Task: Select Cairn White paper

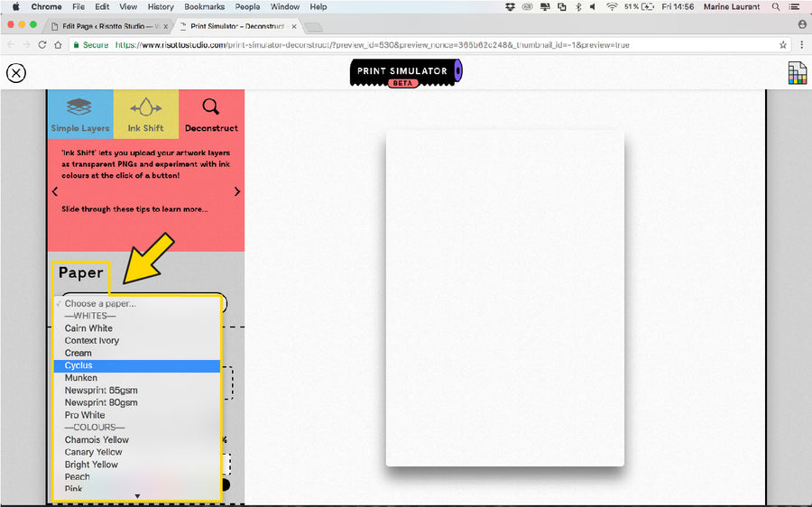Action: tap(137, 328)
